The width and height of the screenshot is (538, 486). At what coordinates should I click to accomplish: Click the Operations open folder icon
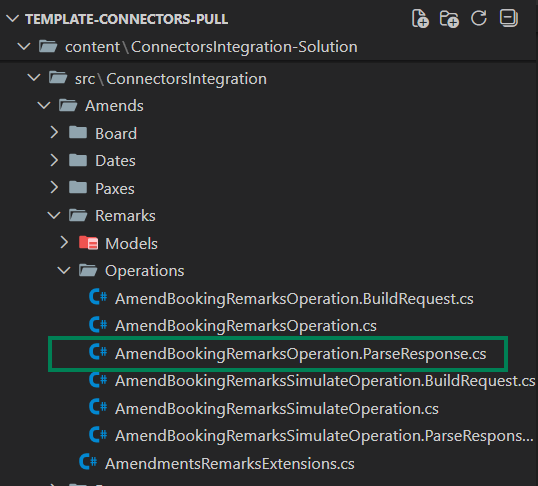tap(88, 270)
